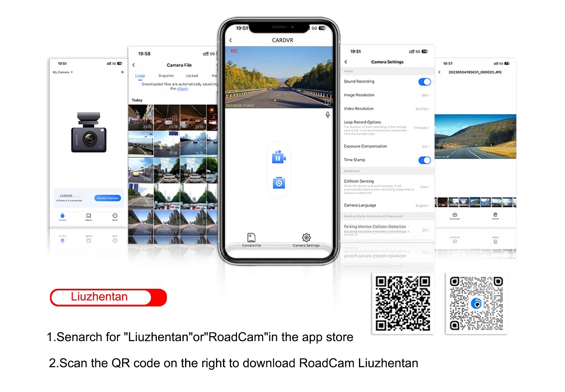Open Collision Sensing settings expander
Viewport: 565px width, 392px height.
pyautogui.click(x=426, y=187)
